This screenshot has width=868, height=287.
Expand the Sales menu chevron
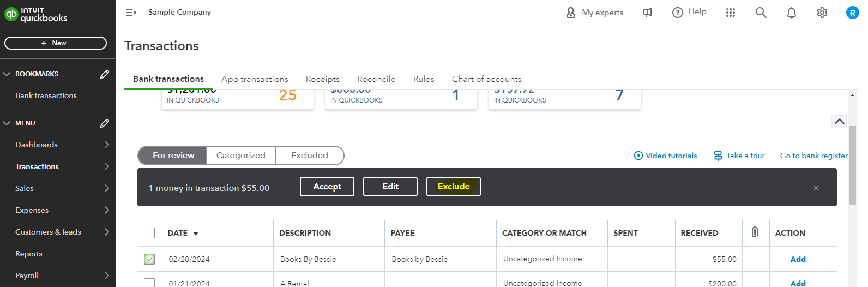[106, 188]
